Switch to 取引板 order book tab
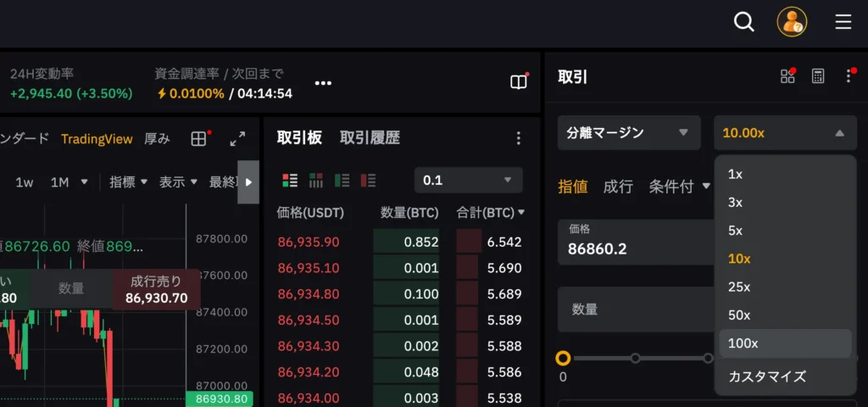Viewport: 868px width, 407px height. (x=299, y=138)
